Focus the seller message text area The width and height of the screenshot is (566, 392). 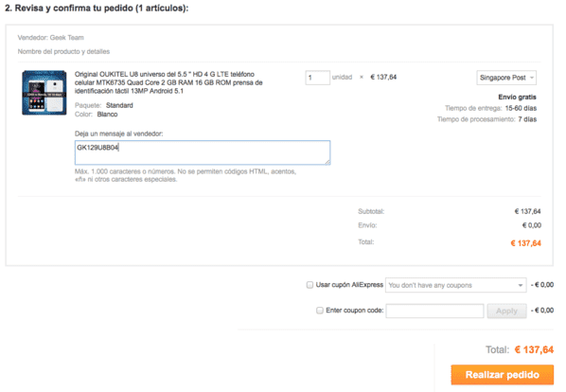[203, 152]
